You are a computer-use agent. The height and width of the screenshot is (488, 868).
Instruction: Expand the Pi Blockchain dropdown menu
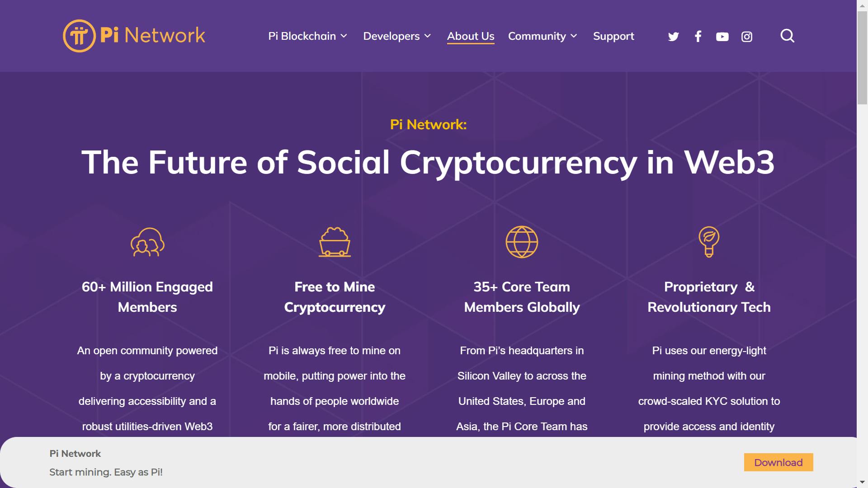pos(307,36)
